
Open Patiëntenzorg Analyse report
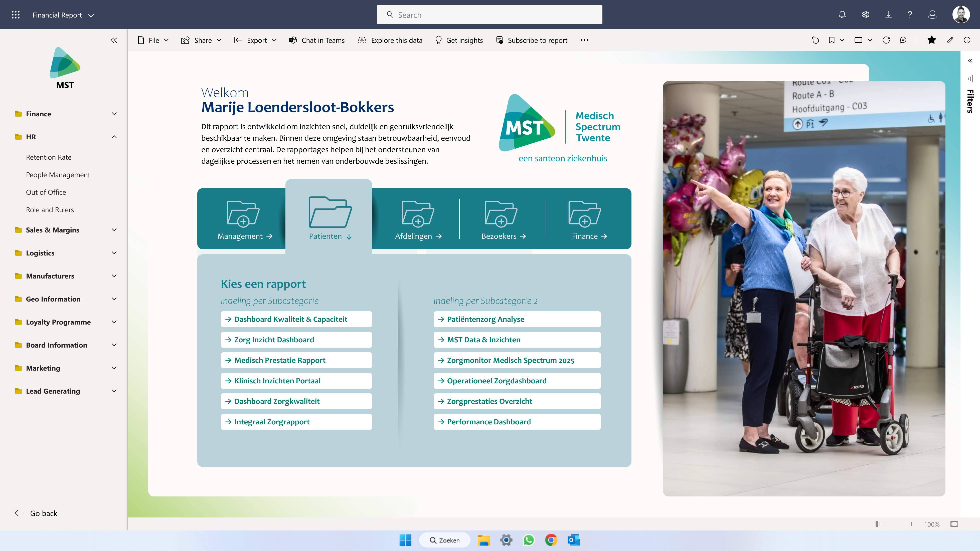[517, 320]
